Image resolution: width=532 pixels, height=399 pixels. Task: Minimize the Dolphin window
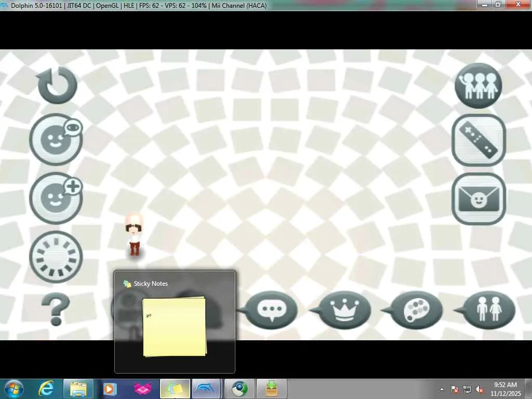click(485, 4)
